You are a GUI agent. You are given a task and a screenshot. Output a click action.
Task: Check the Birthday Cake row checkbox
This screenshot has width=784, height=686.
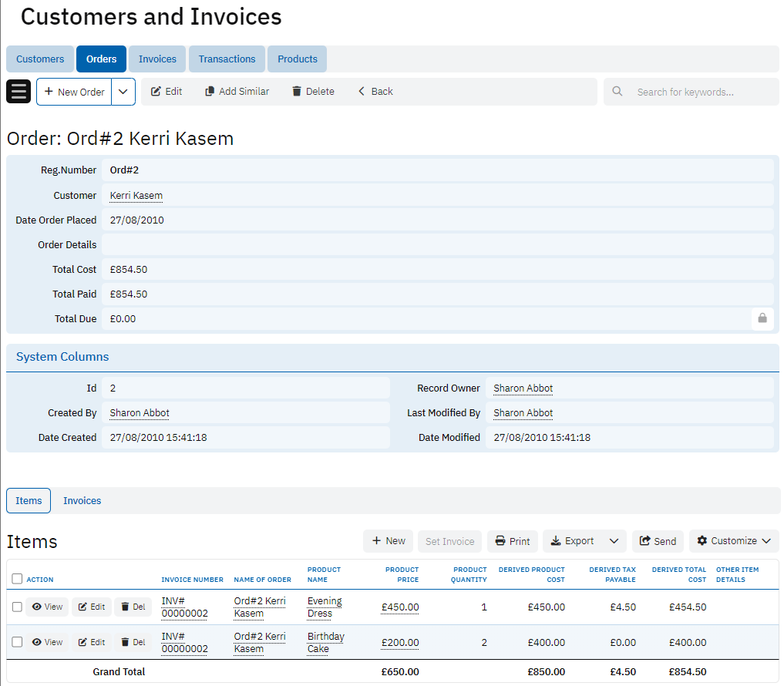[x=17, y=643]
